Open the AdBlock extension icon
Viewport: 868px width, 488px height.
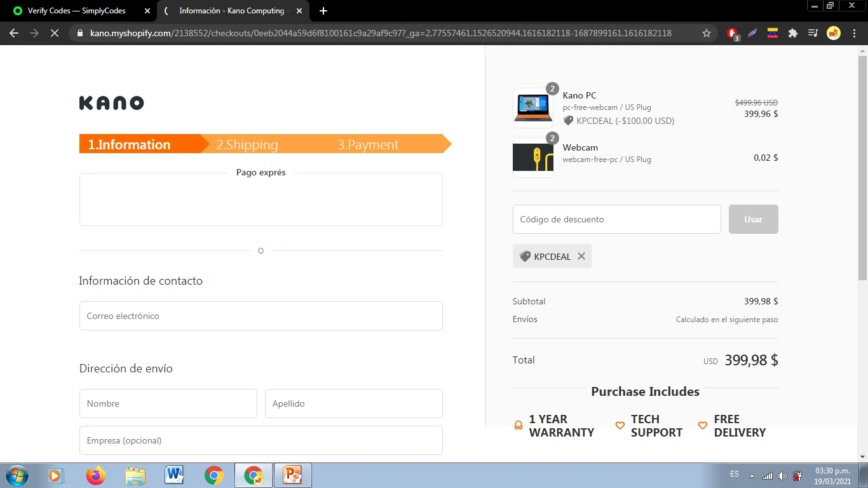click(733, 34)
